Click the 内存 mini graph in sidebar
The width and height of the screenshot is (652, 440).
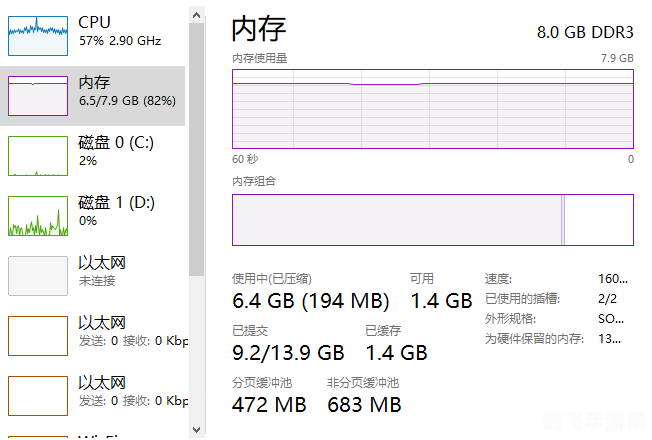coord(38,95)
